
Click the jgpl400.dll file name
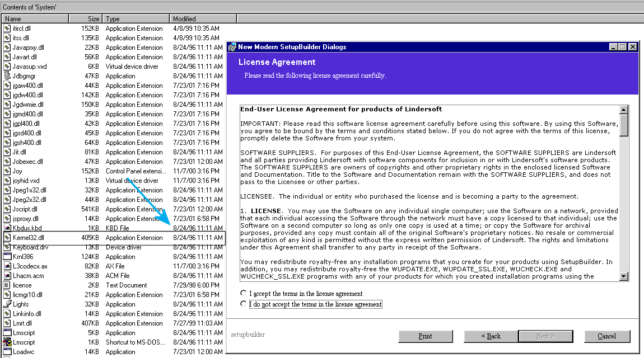[x=26, y=124]
